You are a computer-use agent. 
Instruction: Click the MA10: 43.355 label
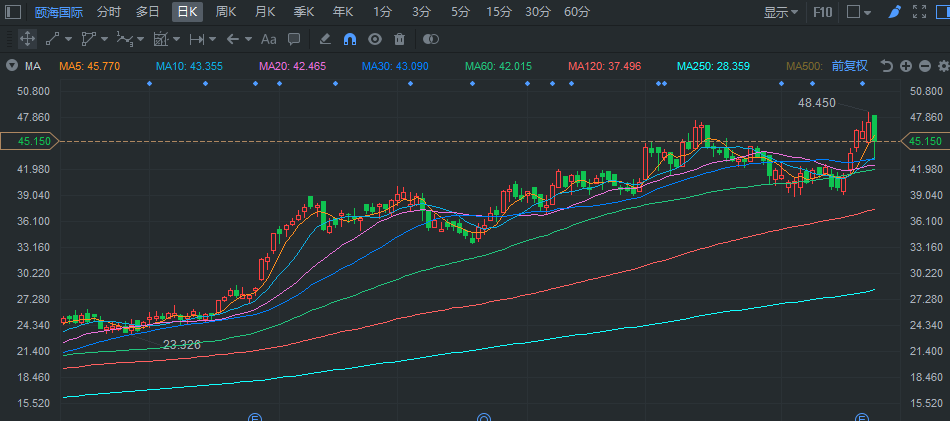189,66
